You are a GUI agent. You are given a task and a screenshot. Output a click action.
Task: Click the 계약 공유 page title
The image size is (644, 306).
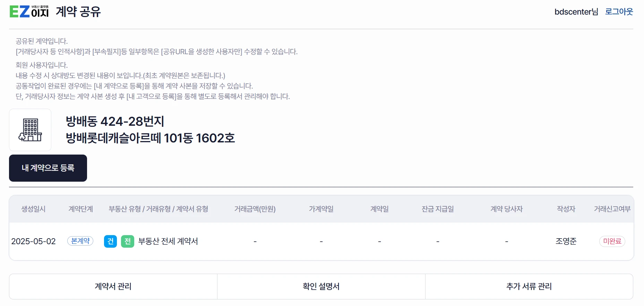click(78, 12)
